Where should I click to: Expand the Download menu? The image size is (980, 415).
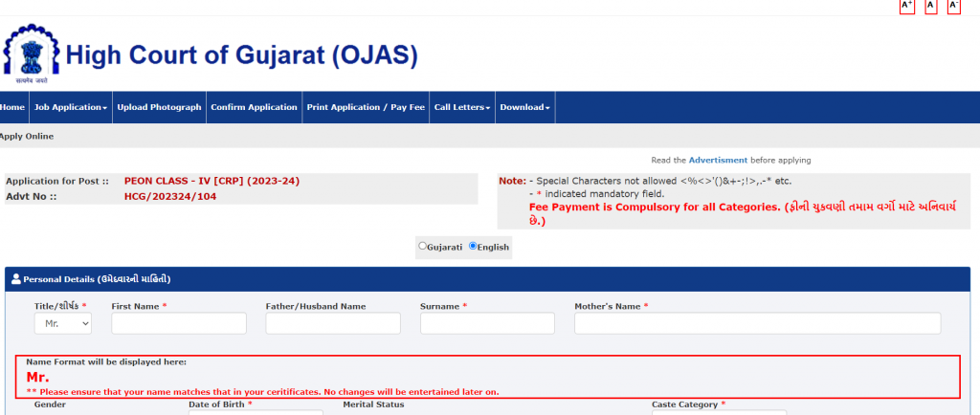coord(525,107)
